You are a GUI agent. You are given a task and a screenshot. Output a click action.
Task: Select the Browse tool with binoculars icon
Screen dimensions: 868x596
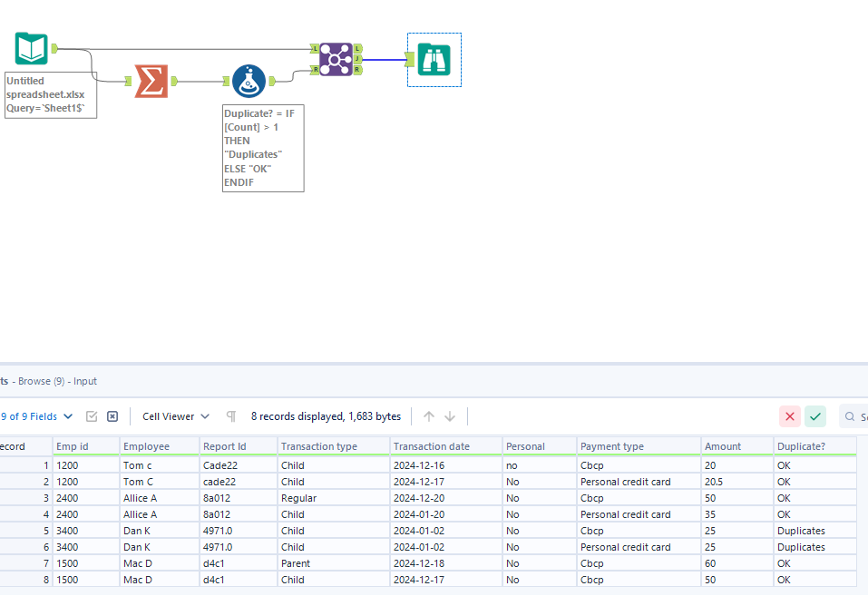point(434,59)
